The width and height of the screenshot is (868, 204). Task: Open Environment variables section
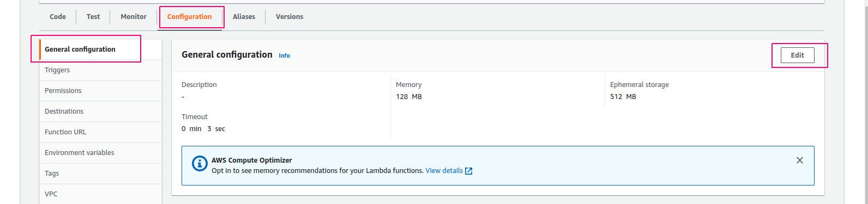pyautogui.click(x=100, y=153)
